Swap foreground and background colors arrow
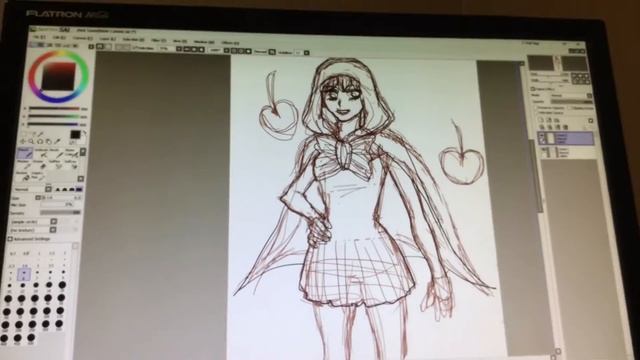Viewport: 640px width, 360px height. pyautogui.click(x=84, y=133)
